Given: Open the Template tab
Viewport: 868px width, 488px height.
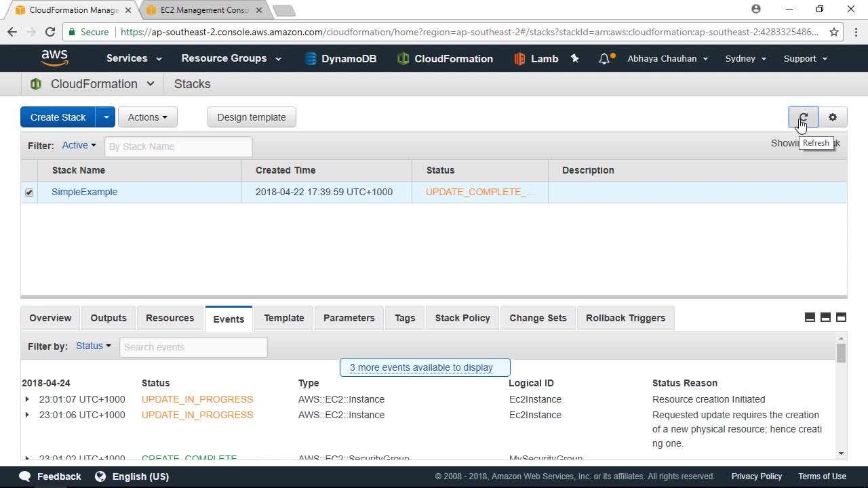Looking at the screenshot, I should 284,318.
